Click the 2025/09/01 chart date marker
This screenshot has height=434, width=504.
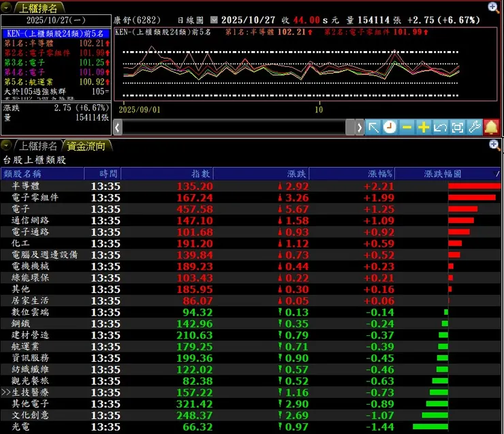point(140,110)
